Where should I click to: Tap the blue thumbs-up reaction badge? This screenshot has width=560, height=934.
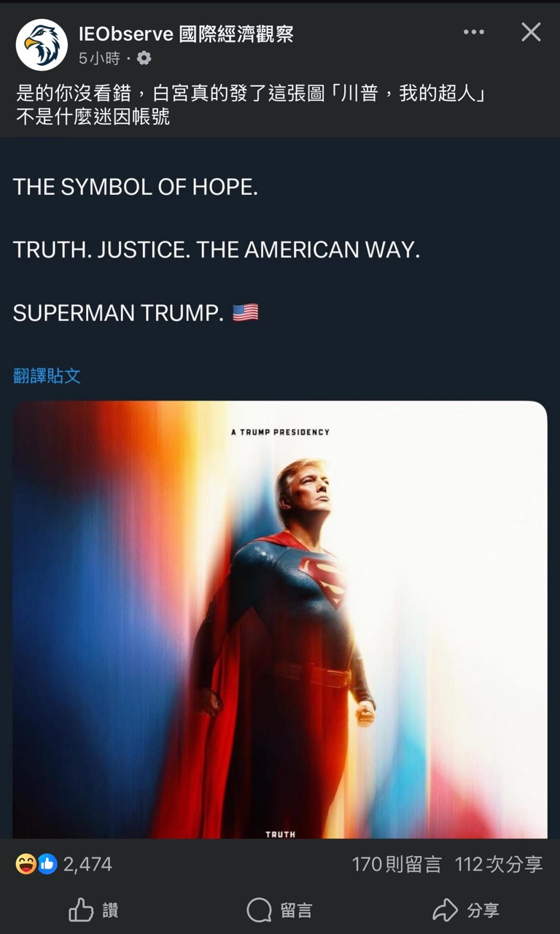pyautogui.click(x=47, y=864)
